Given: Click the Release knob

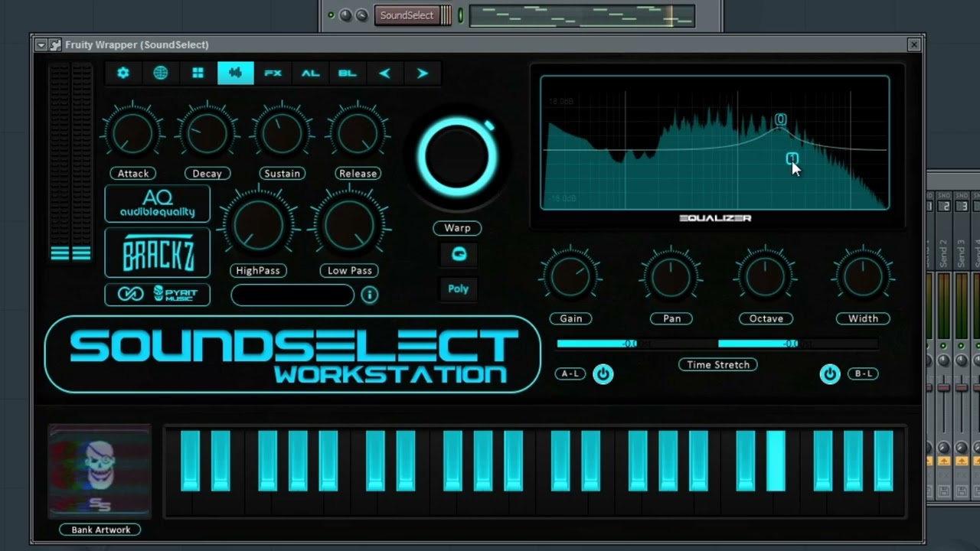Looking at the screenshot, I should coord(358,133).
